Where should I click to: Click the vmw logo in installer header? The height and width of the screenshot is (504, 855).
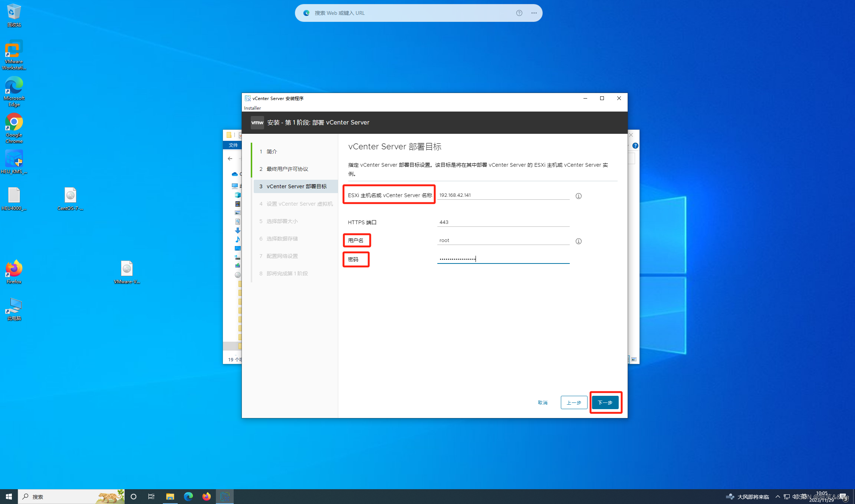(x=257, y=123)
